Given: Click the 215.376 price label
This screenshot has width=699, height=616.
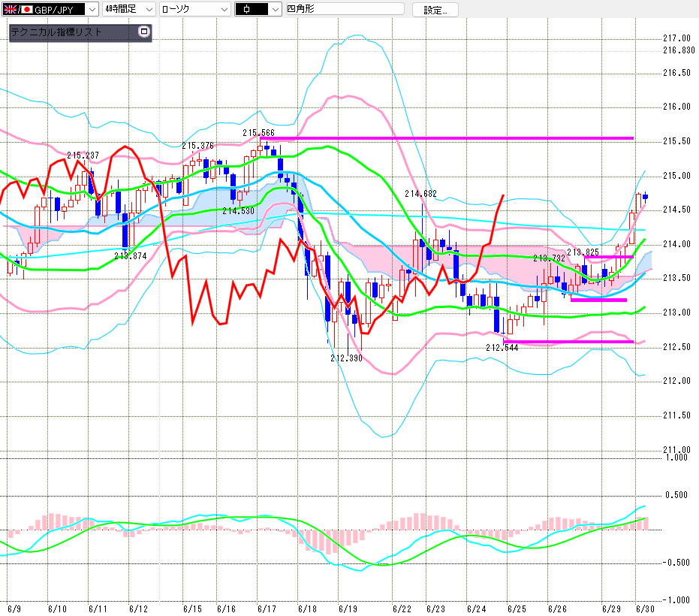Looking at the screenshot, I should click(x=198, y=146).
